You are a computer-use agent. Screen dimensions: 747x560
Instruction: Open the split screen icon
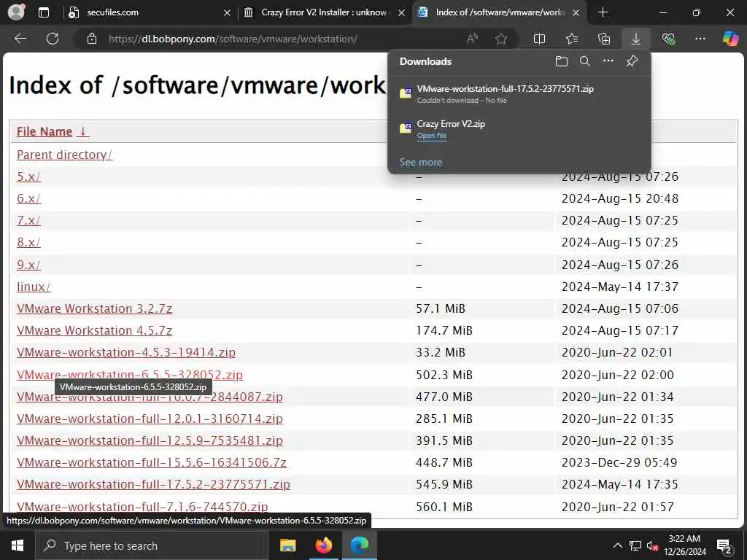click(x=539, y=39)
